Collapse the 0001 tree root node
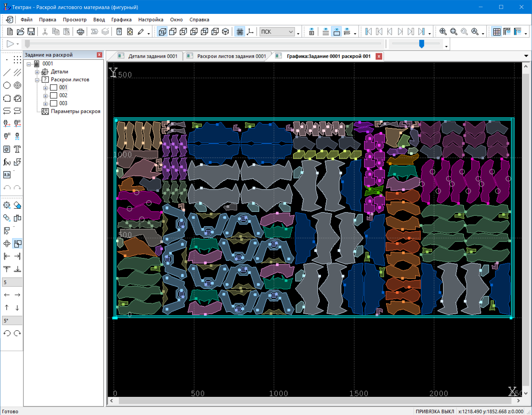Screen dimensions: 532x415 tap(29, 64)
